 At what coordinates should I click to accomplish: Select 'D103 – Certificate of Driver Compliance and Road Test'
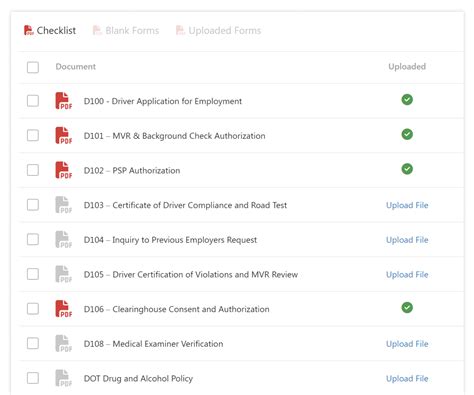185,205
